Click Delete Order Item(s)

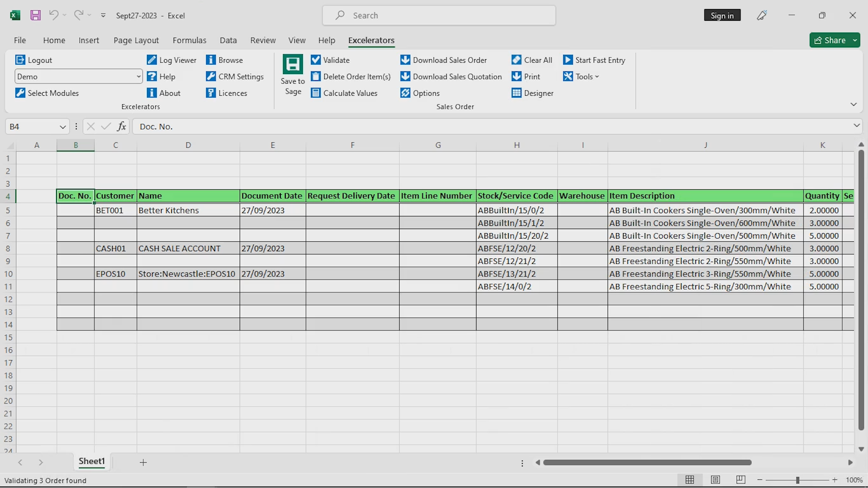[351, 76]
